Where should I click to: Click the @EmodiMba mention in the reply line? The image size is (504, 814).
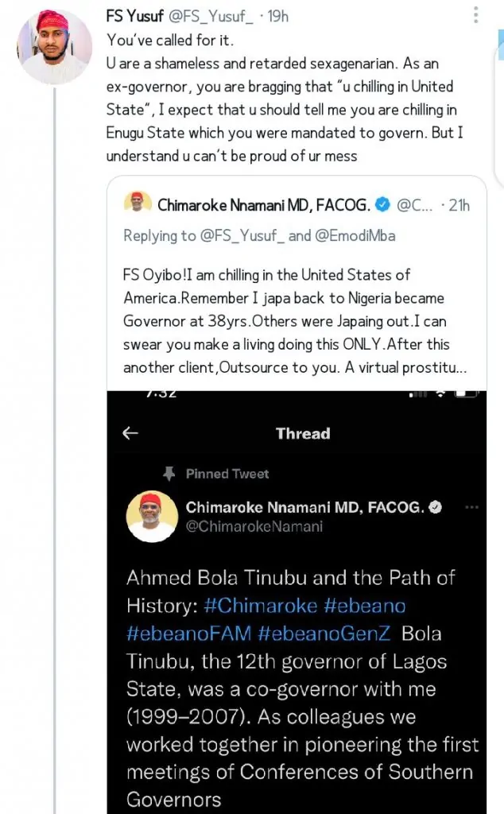coord(355,235)
